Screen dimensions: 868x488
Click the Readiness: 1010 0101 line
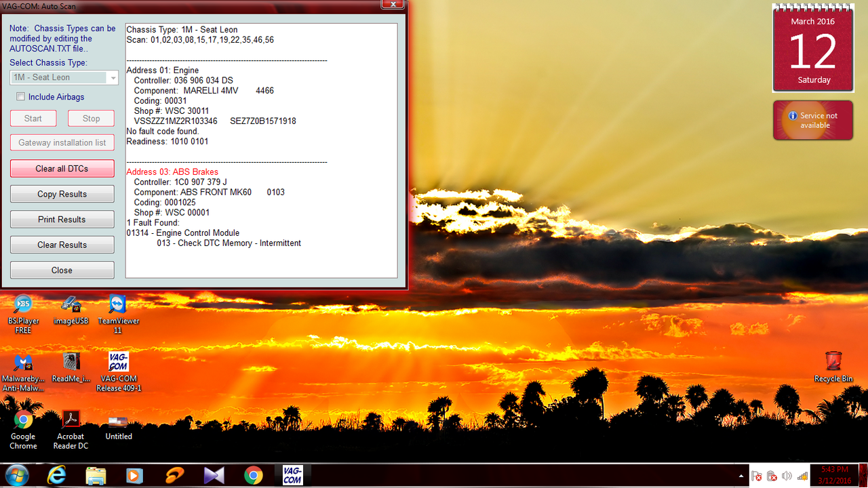pyautogui.click(x=167, y=142)
